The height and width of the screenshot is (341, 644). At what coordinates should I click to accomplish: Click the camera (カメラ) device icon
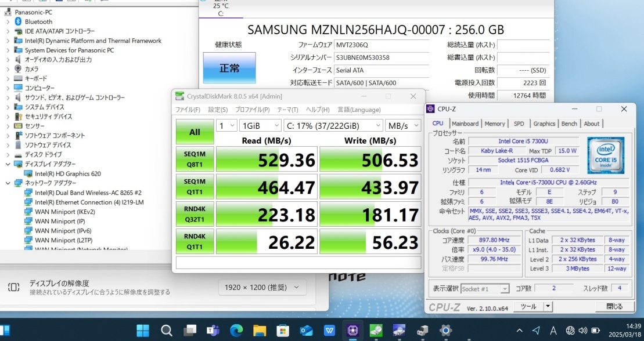pos(18,69)
